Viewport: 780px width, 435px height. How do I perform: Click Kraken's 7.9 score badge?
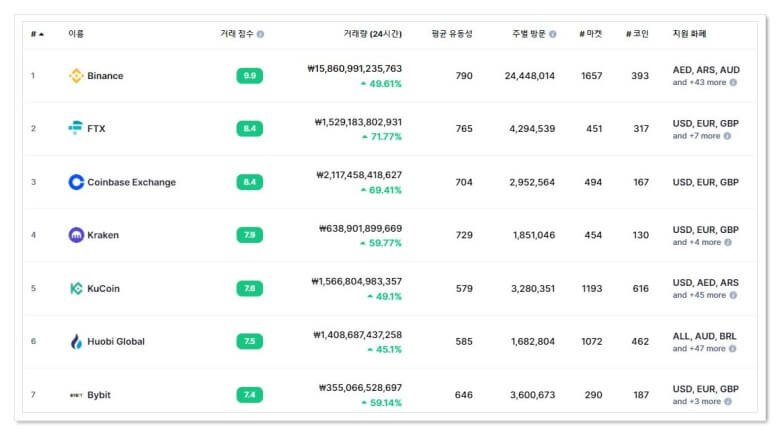coord(250,235)
